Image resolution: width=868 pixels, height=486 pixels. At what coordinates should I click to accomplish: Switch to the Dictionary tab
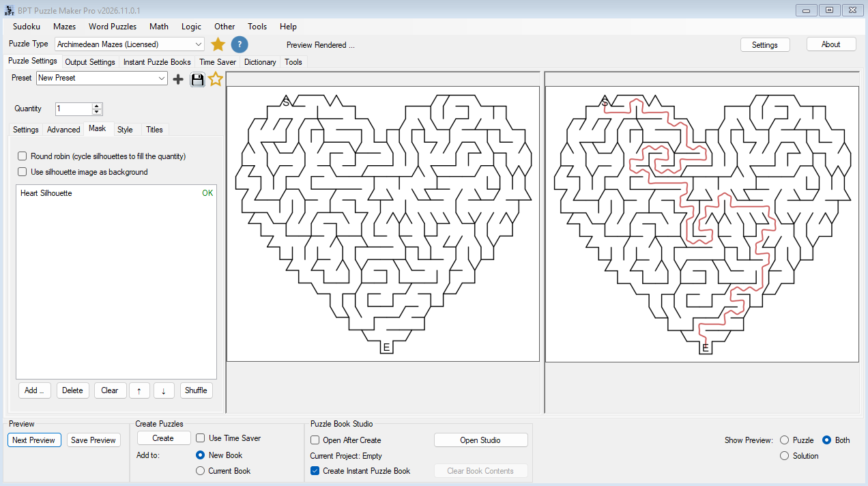(x=260, y=62)
